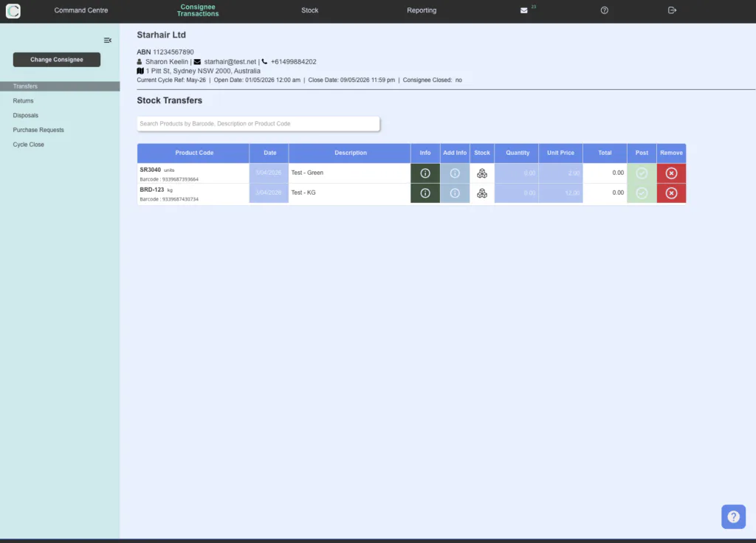The height and width of the screenshot is (543, 756).
Task: Open Cycle Close page
Action: coord(29,144)
